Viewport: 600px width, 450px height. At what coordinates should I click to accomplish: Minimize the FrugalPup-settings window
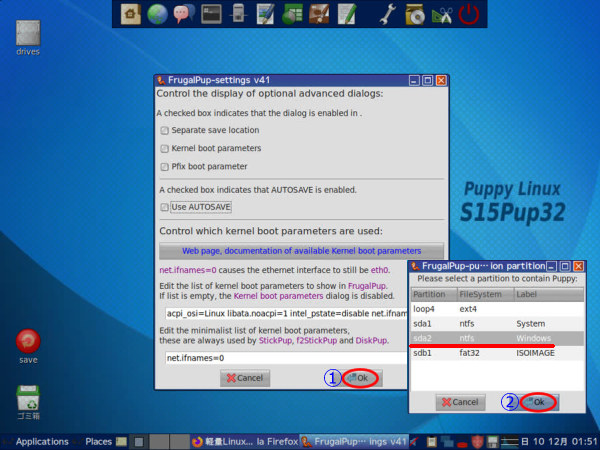point(414,80)
